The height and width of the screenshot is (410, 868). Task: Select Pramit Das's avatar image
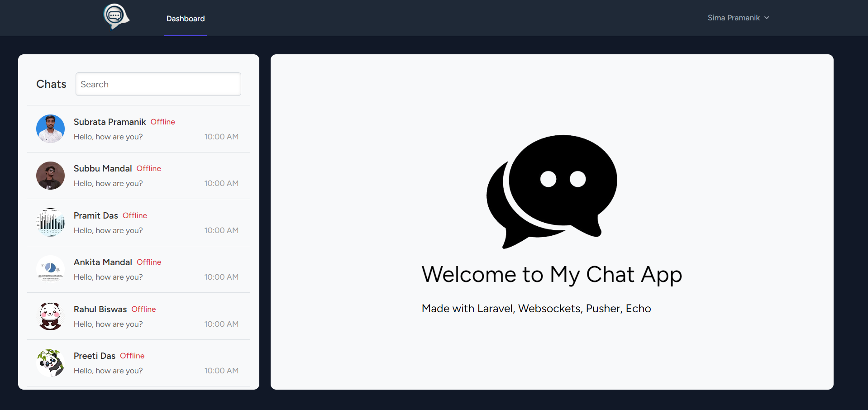click(x=50, y=222)
